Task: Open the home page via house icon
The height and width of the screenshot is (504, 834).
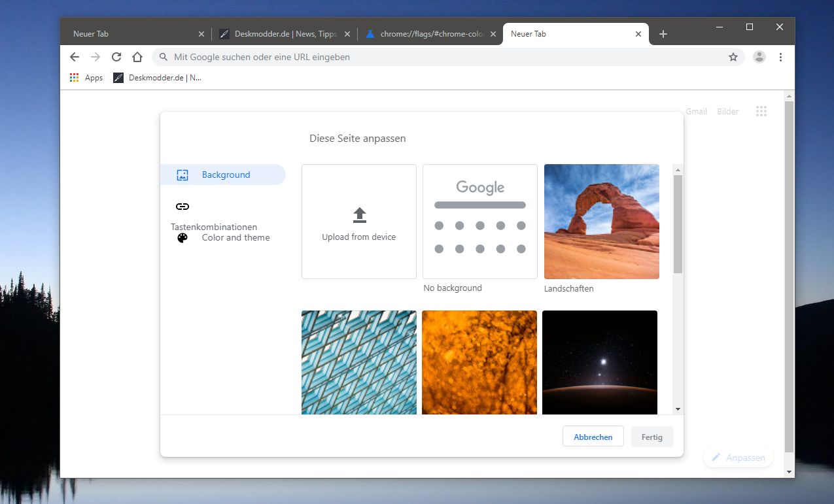Action: point(137,57)
